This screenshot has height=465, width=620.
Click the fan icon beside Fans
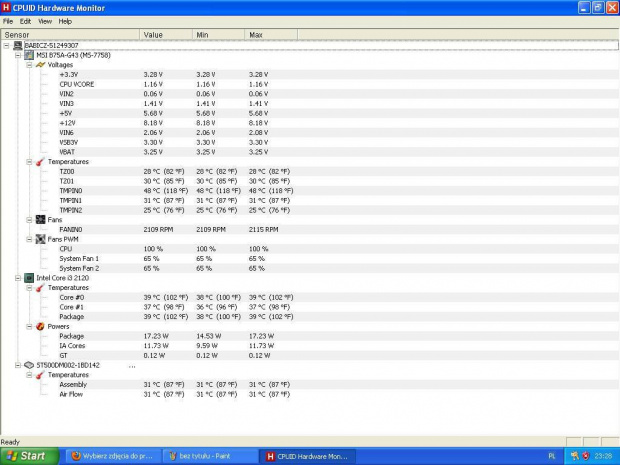click(40, 219)
